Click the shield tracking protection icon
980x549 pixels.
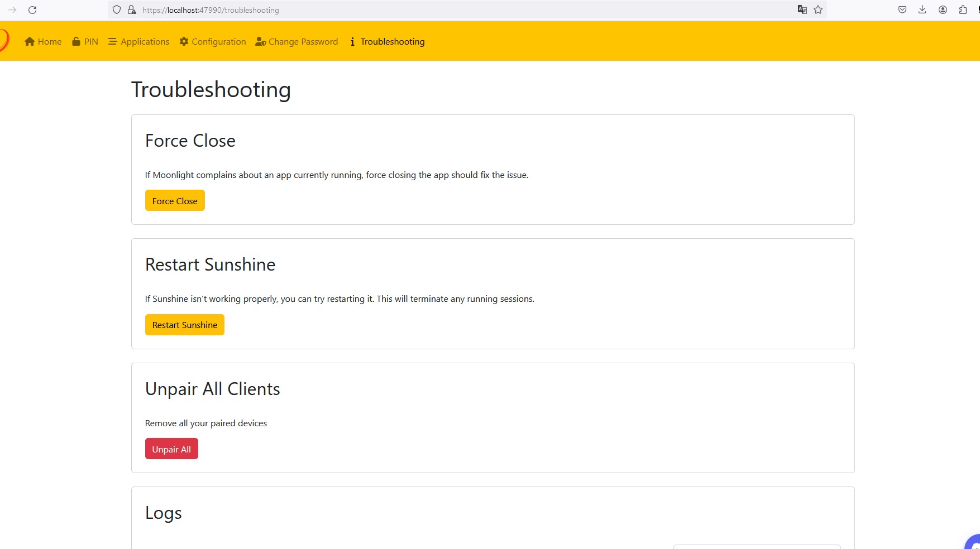pyautogui.click(x=117, y=10)
